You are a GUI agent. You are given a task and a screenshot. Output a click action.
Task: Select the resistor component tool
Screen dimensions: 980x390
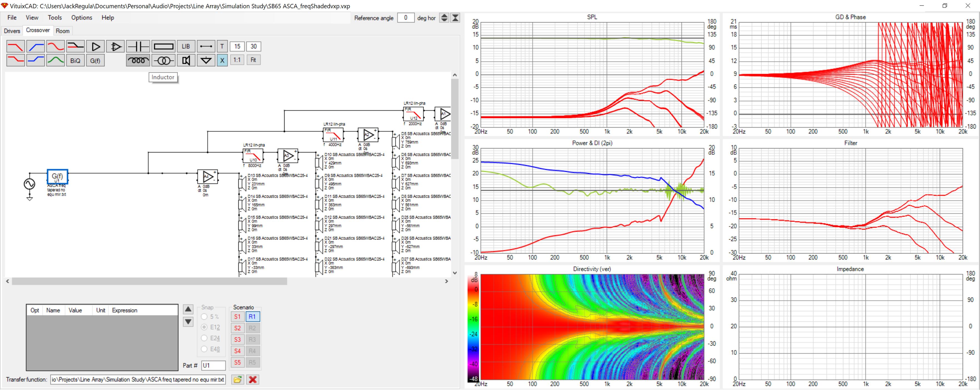point(164,46)
